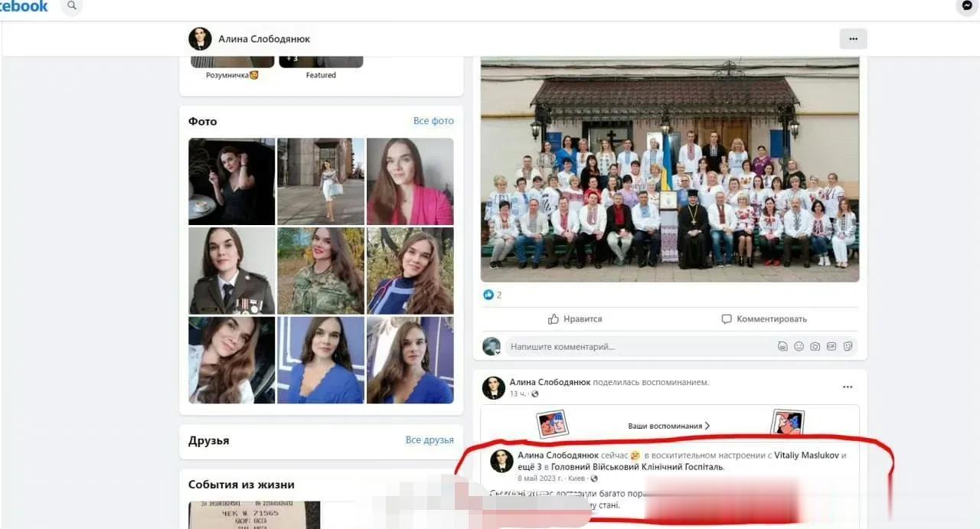Click the right memories illustration card
This screenshot has height=529, width=980.
pyautogui.click(x=787, y=423)
